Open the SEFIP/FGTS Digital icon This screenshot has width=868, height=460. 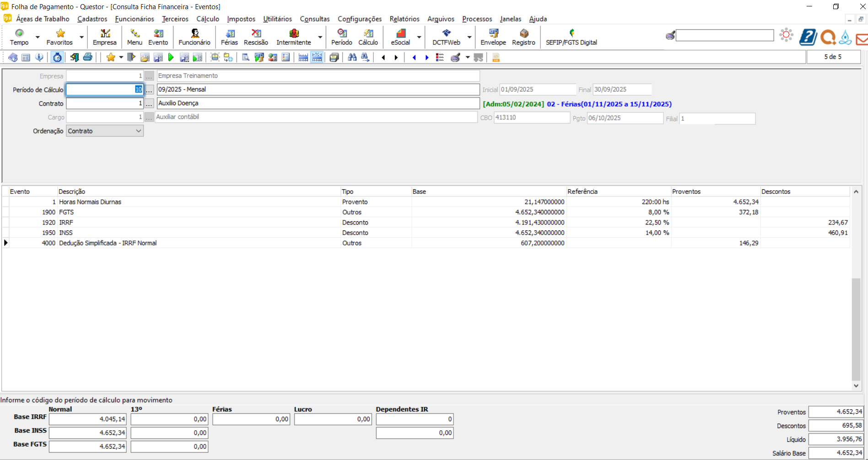tap(571, 37)
